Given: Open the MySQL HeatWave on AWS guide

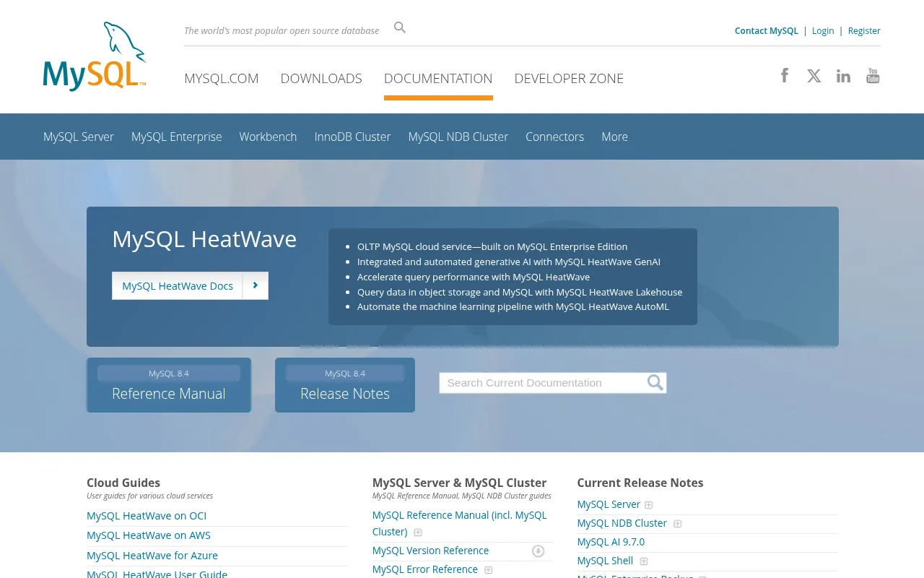Looking at the screenshot, I should [149, 535].
